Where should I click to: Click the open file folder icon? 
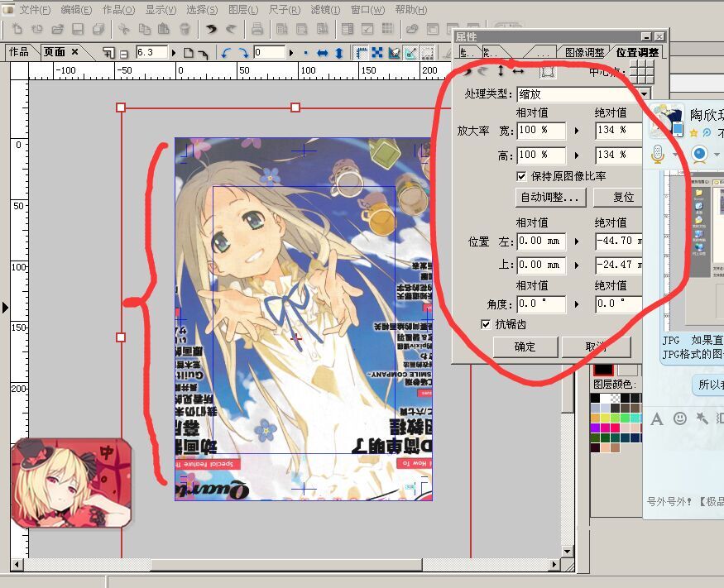tap(57, 29)
